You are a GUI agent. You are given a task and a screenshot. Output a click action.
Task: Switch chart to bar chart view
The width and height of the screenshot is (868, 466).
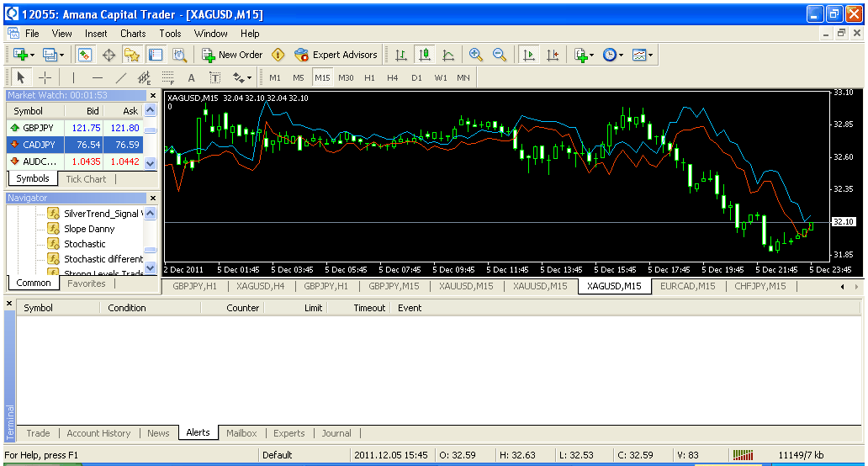(401, 55)
